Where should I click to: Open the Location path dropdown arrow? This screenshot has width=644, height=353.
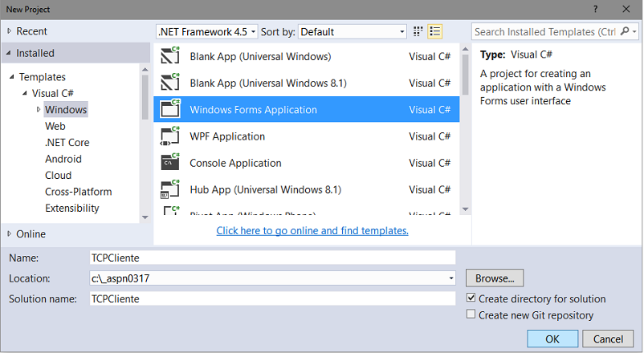click(x=451, y=278)
